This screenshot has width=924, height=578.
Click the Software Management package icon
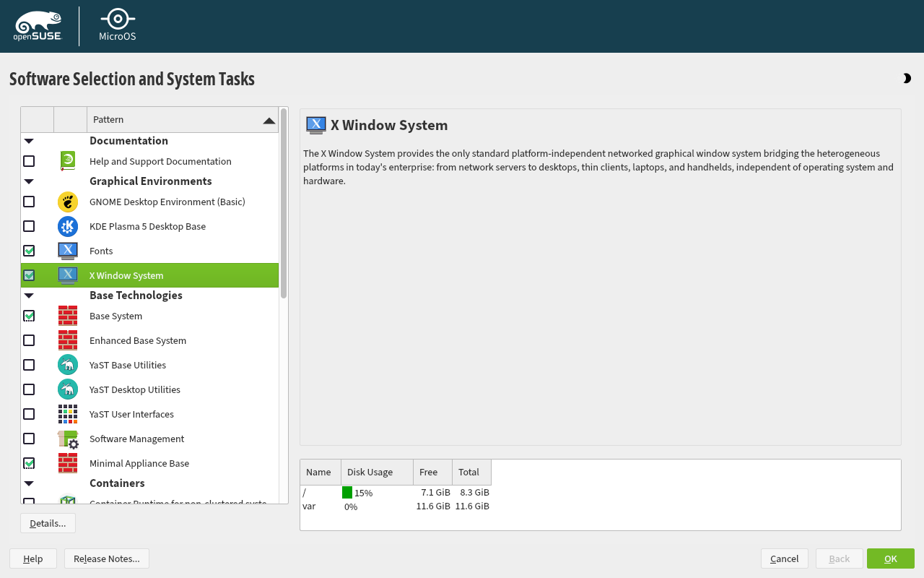click(68, 439)
